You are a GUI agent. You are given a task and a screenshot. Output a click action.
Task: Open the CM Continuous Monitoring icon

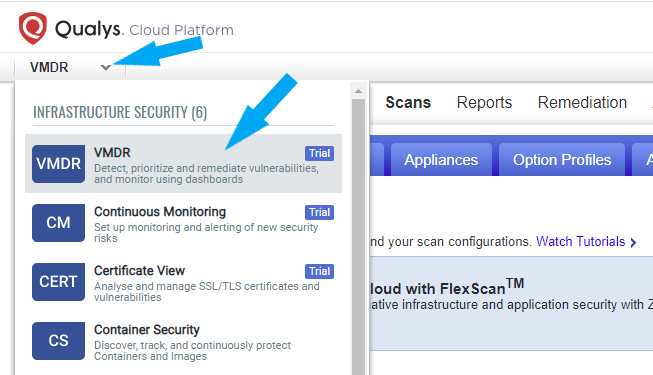(x=58, y=223)
